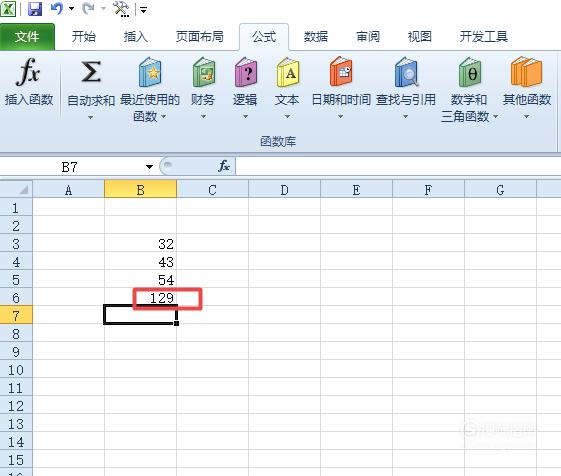The image size is (561, 476).
Task: Click the Other Functions (其他函数) label
Action: (x=527, y=99)
